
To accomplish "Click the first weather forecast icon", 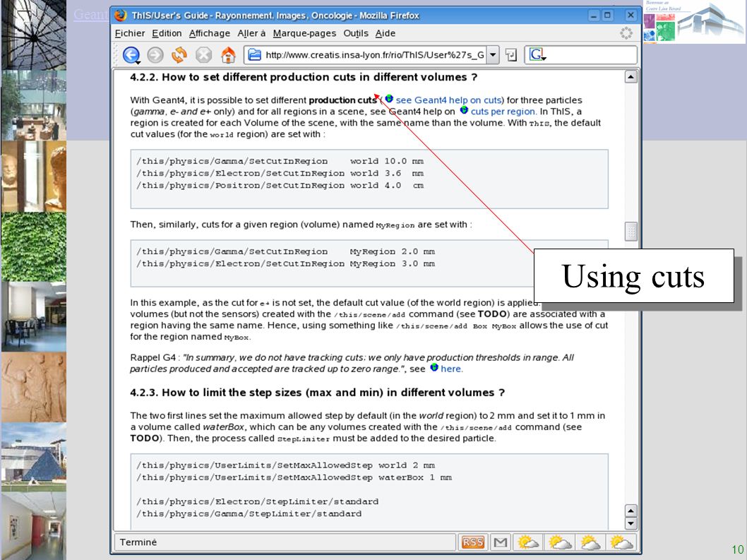I will (x=528, y=542).
